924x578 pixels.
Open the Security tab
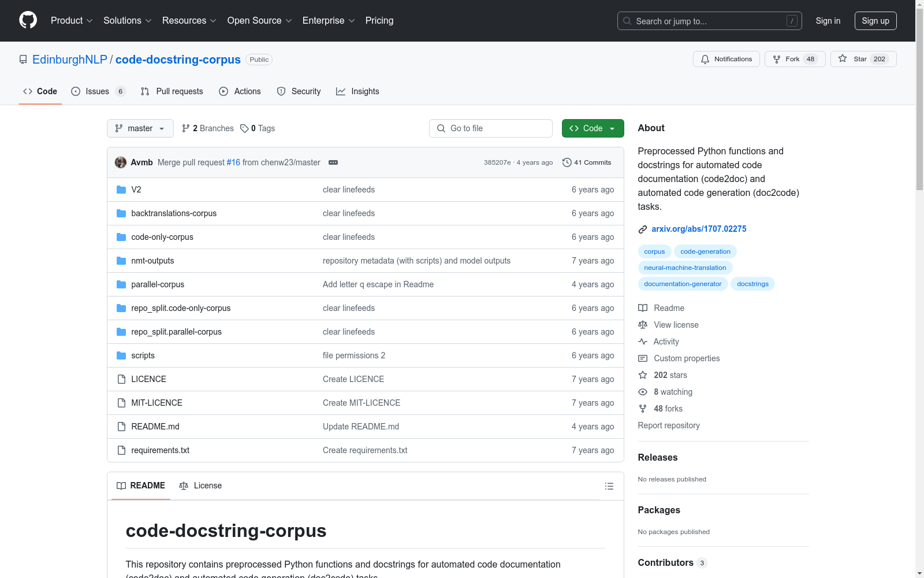(x=299, y=91)
